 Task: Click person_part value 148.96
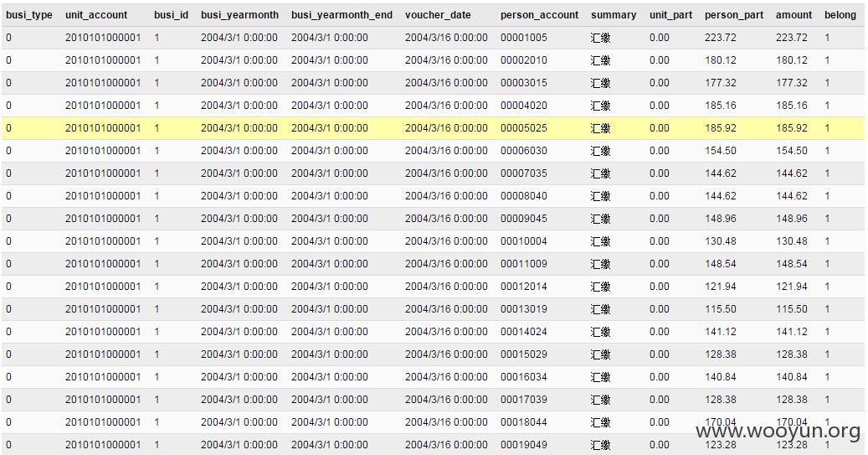[x=721, y=219]
